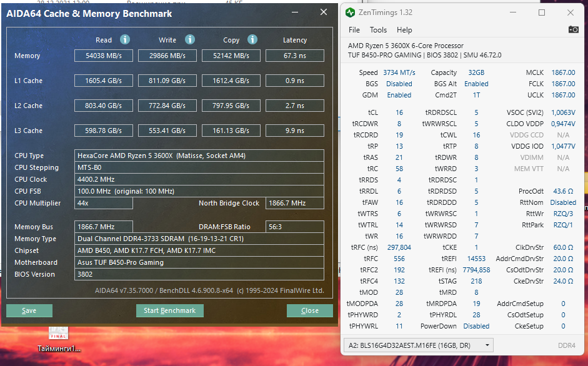This screenshot has width=588, height=366.
Task: Open the File menu in ZenTimings
Action: click(354, 29)
